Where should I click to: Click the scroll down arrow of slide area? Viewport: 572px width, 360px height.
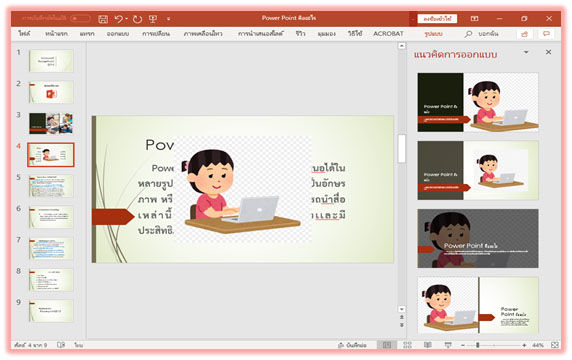tap(402, 309)
